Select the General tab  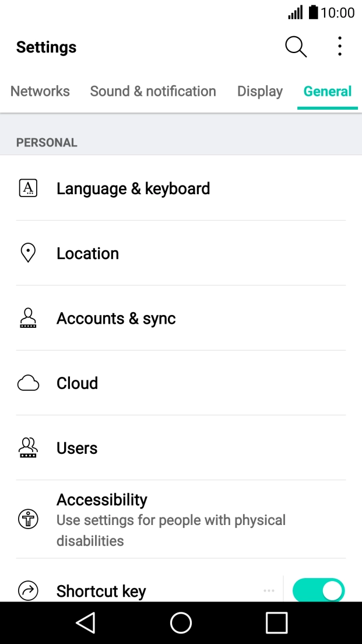click(328, 92)
